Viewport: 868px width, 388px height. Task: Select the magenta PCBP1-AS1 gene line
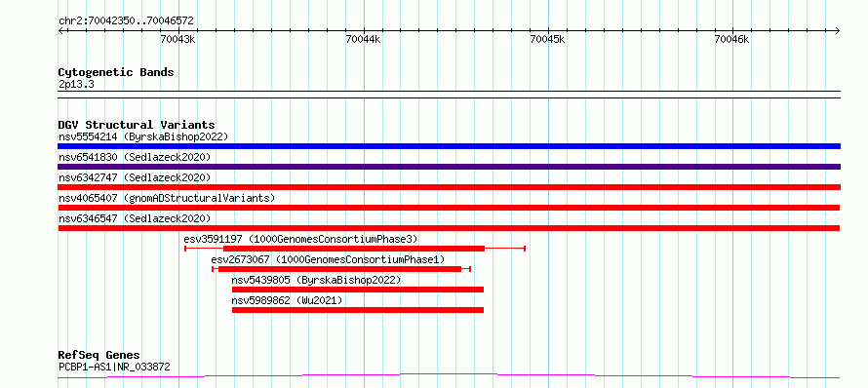coord(449,376)
